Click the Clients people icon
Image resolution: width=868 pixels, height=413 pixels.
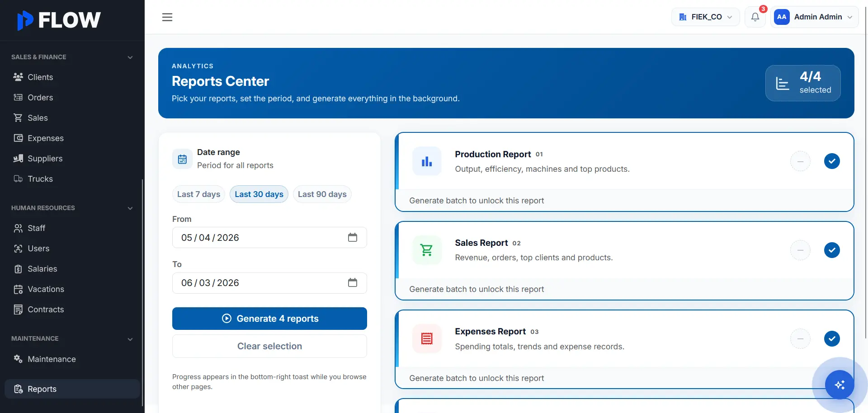(x=18, y=77)
